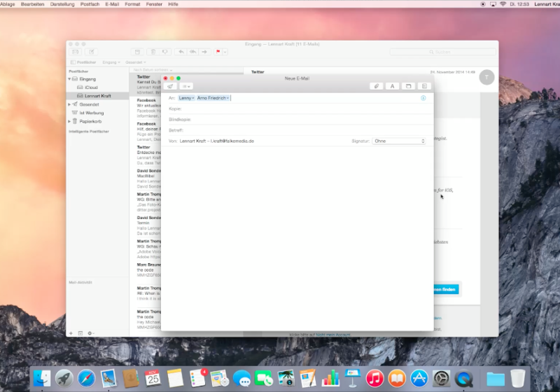Click the compose new message icon in Mail toolbar
560x392 pixels.
[x=92, y=52]
